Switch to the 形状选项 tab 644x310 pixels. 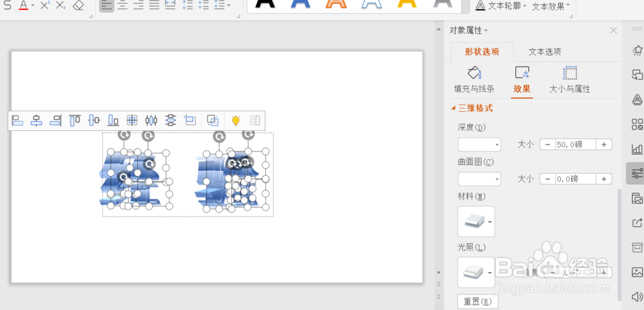pyautogui.click(x=482, y=52)
